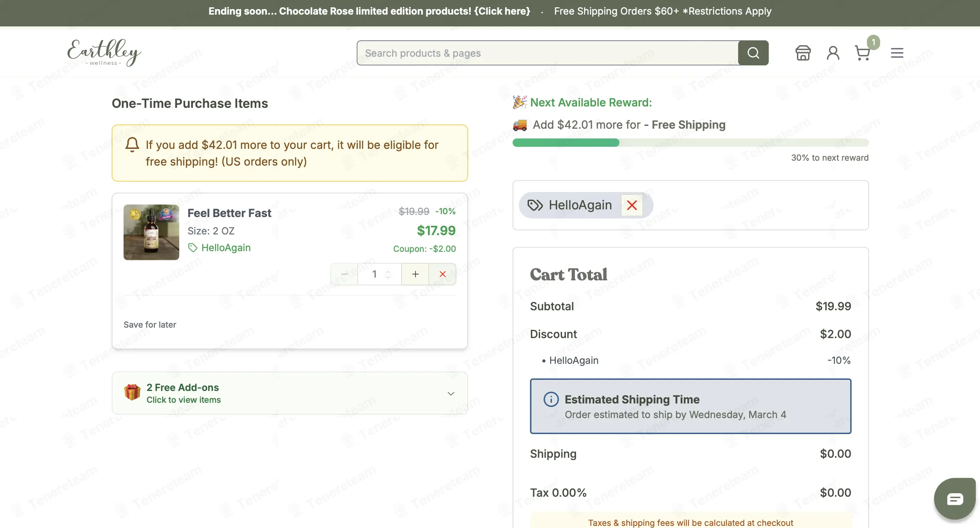Click 'Coupon: -$2.00' text
Screen dimensions: 980x528
(x=424, y=249)
